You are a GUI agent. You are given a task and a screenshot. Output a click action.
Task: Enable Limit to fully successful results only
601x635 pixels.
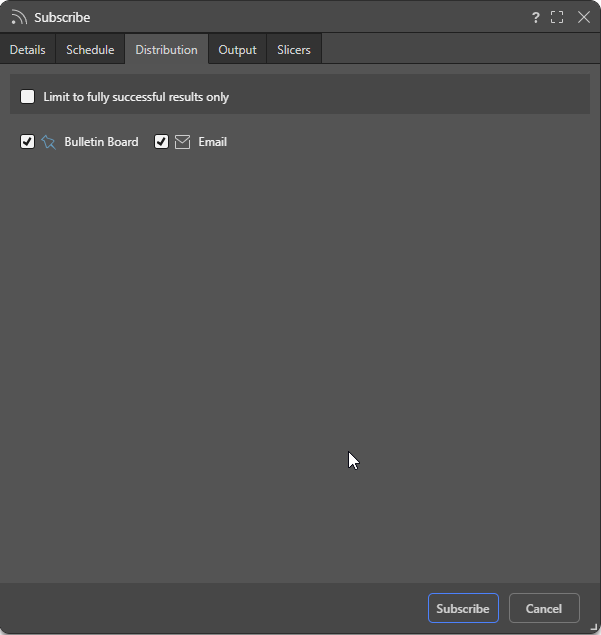pos(28,97)
